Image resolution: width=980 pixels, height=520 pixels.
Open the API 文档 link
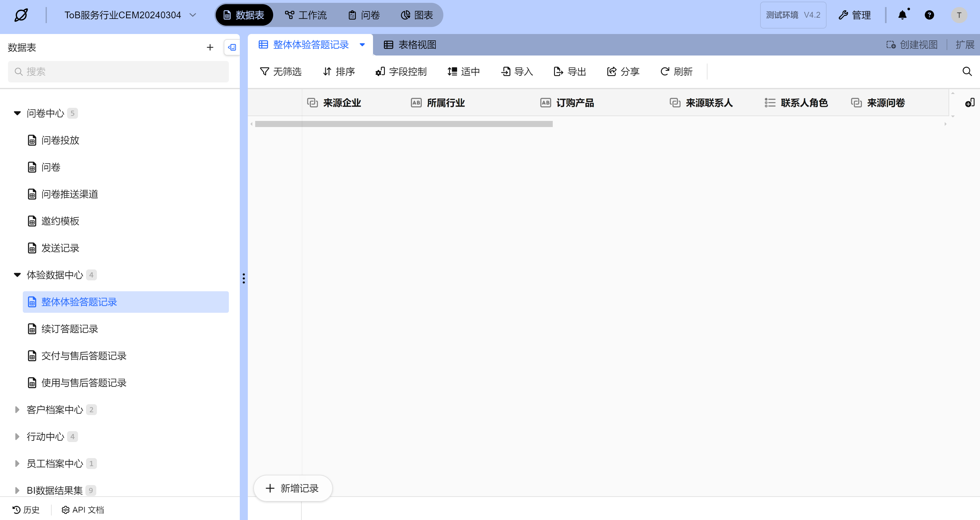(x=82, y=510)
